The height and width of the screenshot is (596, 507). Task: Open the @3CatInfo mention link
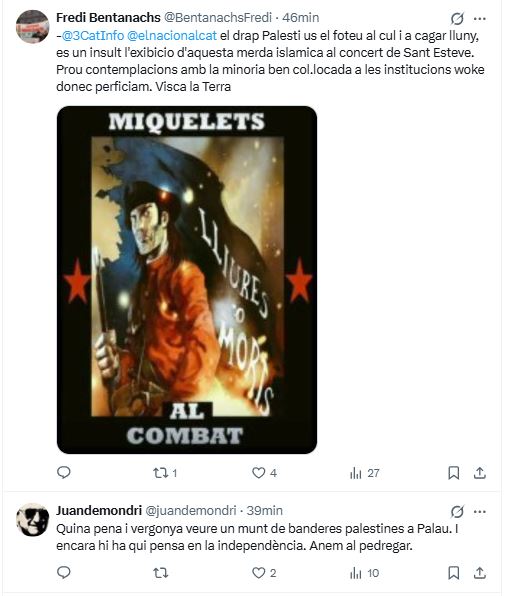[93, 36]
